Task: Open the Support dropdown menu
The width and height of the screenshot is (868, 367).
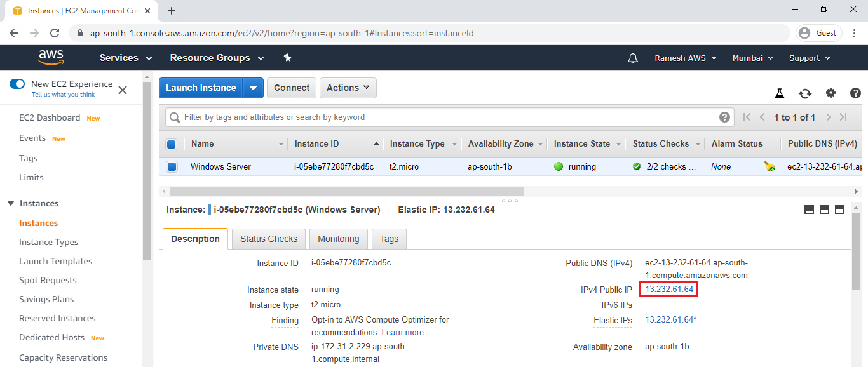Action: [x=810, y=58]
